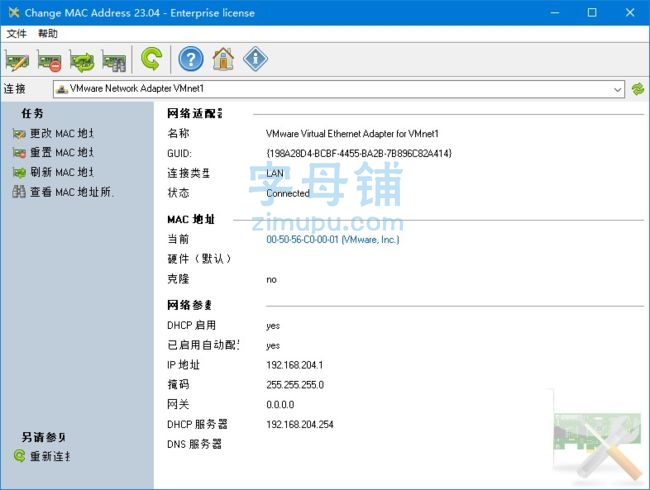The width and height of the screenshot is (650, 490).
Task: Click the green icon beside 重新连接
Action: 19,456
